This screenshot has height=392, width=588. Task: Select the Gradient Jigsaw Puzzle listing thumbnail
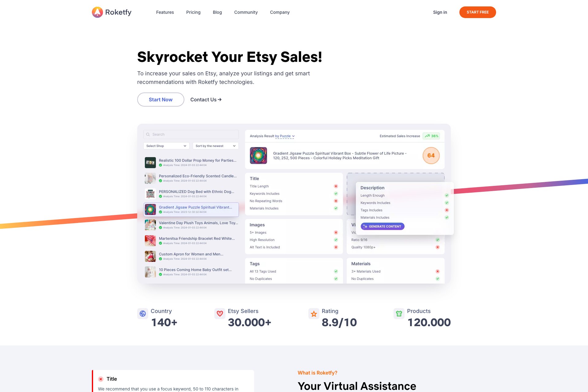tap(150, 209)
